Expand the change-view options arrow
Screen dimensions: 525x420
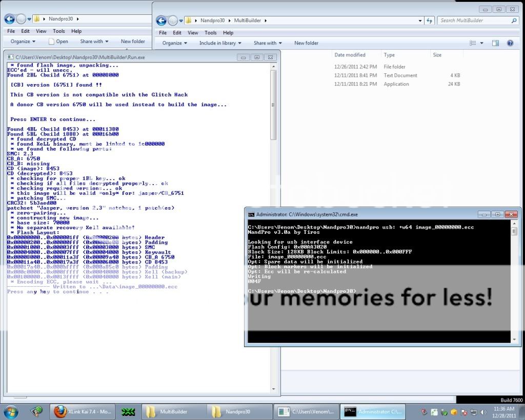482,43
